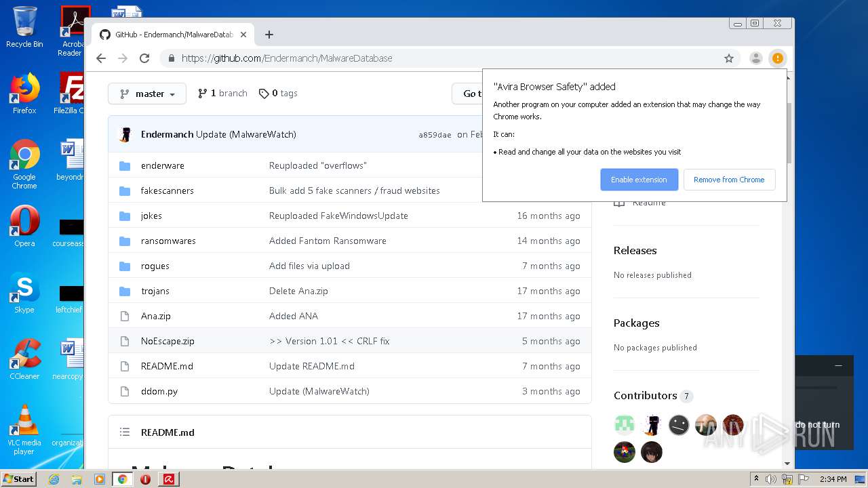Click the page vertical scrollbar
The height and width of the screenshot is (488, 868).
tap(787, 132)
